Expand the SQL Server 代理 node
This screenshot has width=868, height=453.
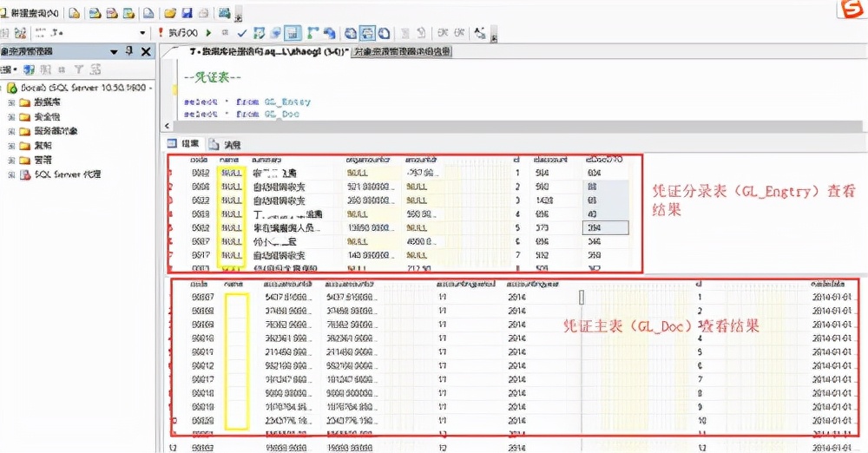[11, 174]
